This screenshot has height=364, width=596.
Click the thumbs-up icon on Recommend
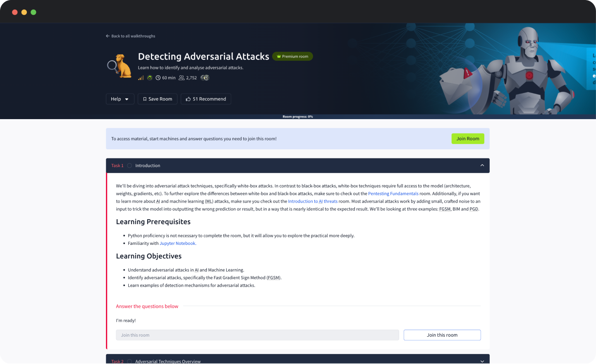(188, 99)
